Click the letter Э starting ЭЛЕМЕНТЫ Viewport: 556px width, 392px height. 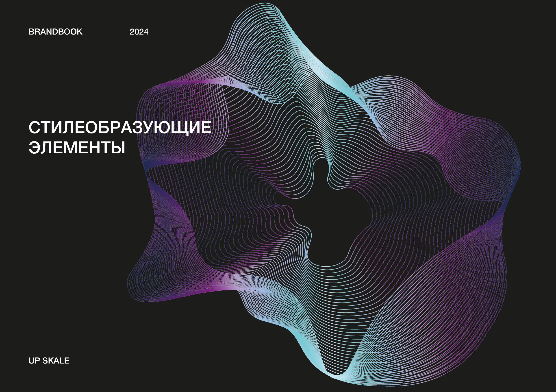tap(34, 147)
